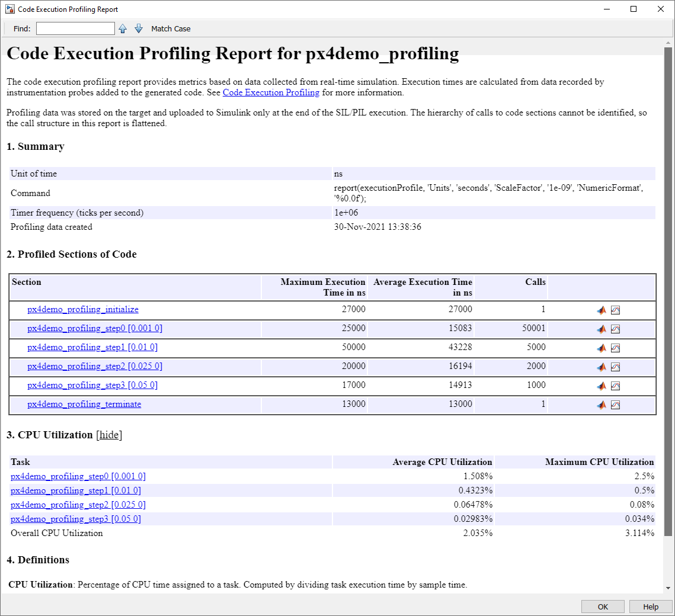Open px4demo_profiling_step0 [0.001 0] section link
The height and width of the screenshot is (616, 675).
coord(95,328)
